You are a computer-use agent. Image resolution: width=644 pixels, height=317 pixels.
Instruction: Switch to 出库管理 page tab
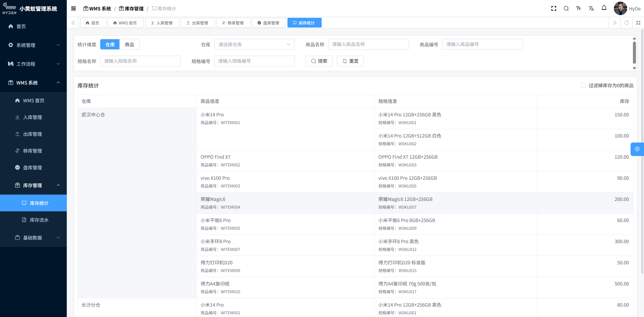click(198, 23)
